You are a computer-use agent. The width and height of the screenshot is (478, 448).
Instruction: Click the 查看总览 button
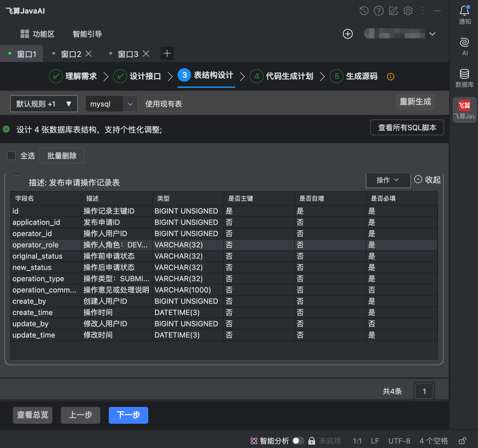[32, 415]
